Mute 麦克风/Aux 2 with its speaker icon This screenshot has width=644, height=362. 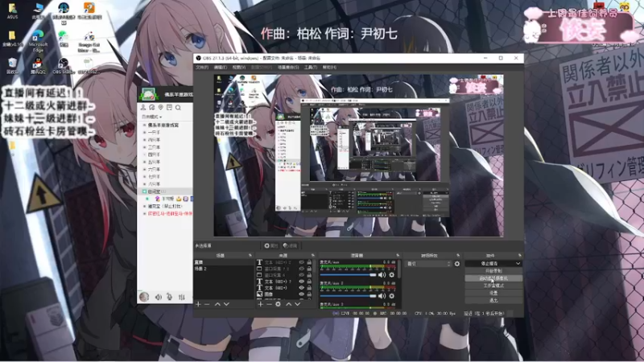382,295
